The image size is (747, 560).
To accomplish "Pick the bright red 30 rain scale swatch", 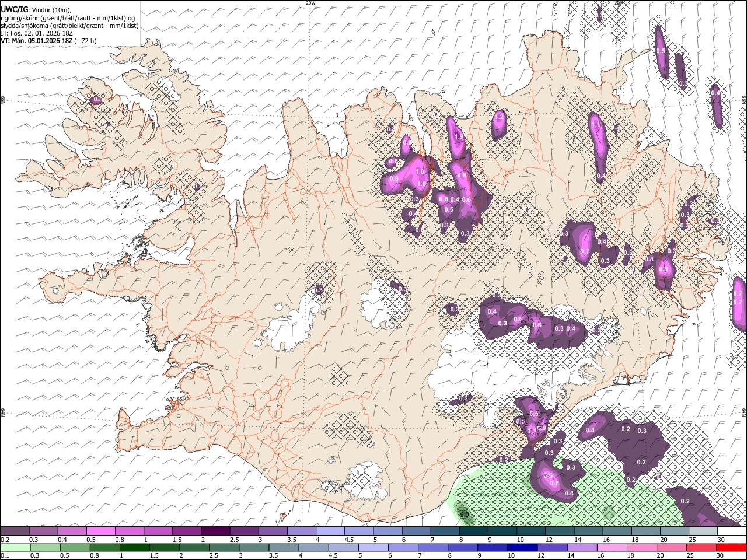I will 731,548.
